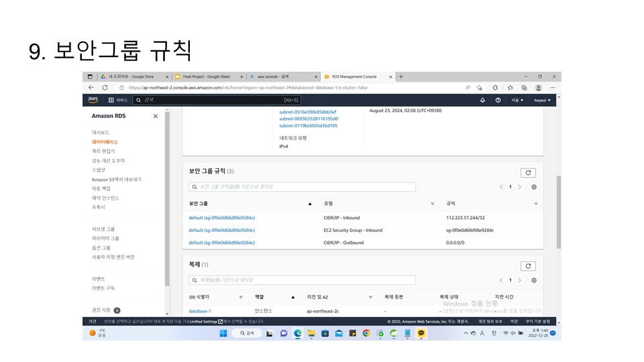The width and height of the screenshot is (644, 362).
Task: Open 쿼리 편집기 in the sidebar
Action: 103,151
